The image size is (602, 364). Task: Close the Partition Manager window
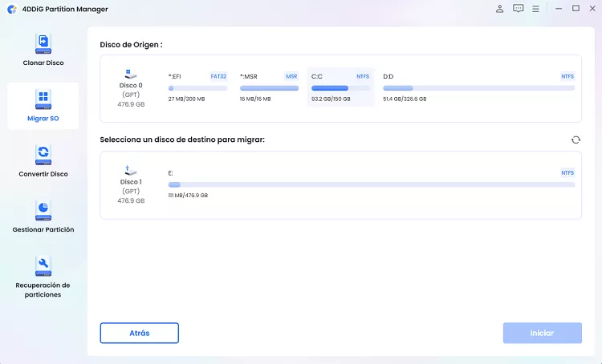click(592, 9)
